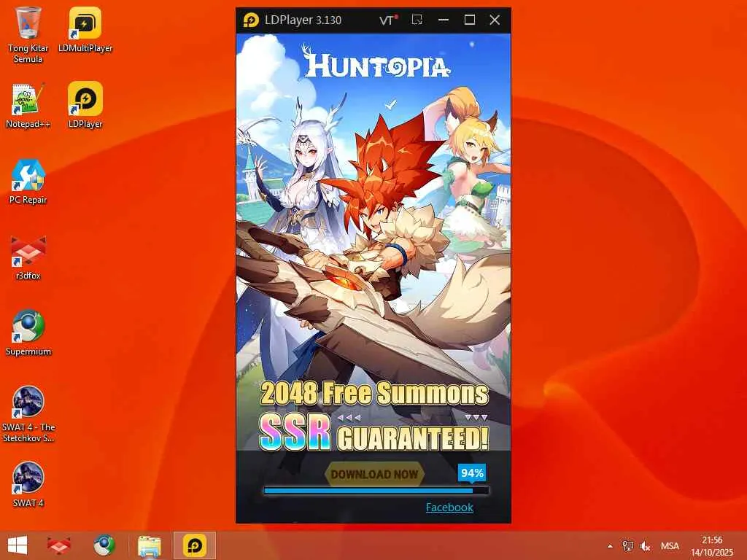
Task: Click the 2048 Free Summons text
Action: (x=374, y=393)
